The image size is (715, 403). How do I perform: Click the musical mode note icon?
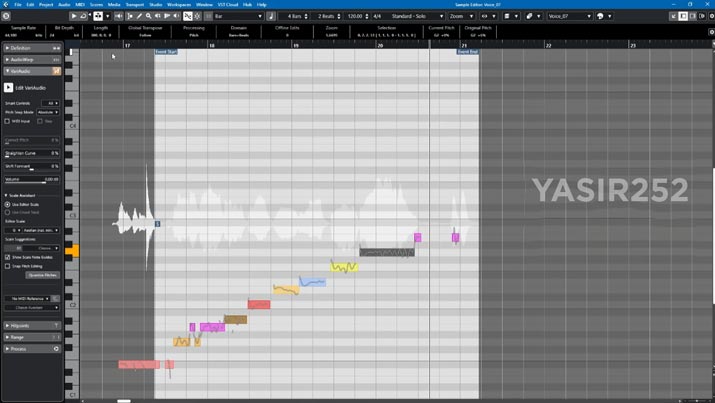click(x=271, y=16)
